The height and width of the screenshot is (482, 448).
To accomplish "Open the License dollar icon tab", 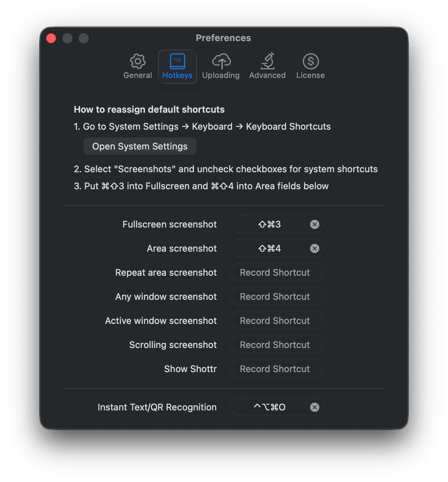I will 310,61.
